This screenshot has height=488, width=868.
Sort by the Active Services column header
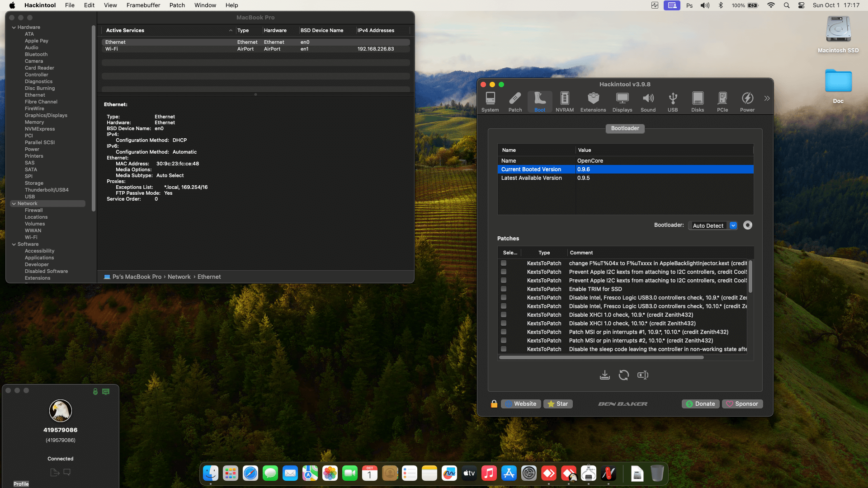pos(167,30)
